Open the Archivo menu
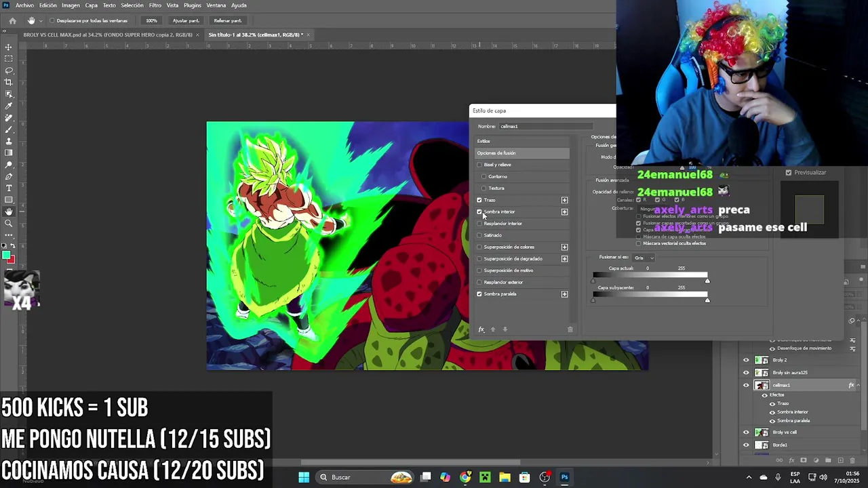Screen dimensions: 868x488 [x=24, y=5]
